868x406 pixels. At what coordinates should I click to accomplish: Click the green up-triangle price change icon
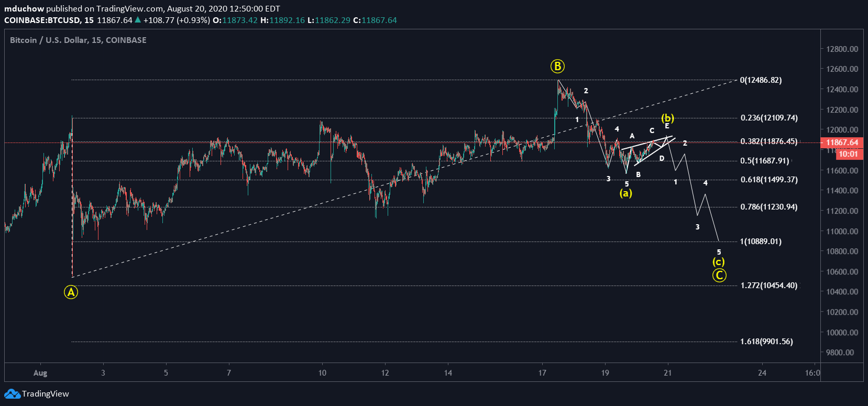click(138, 20)
